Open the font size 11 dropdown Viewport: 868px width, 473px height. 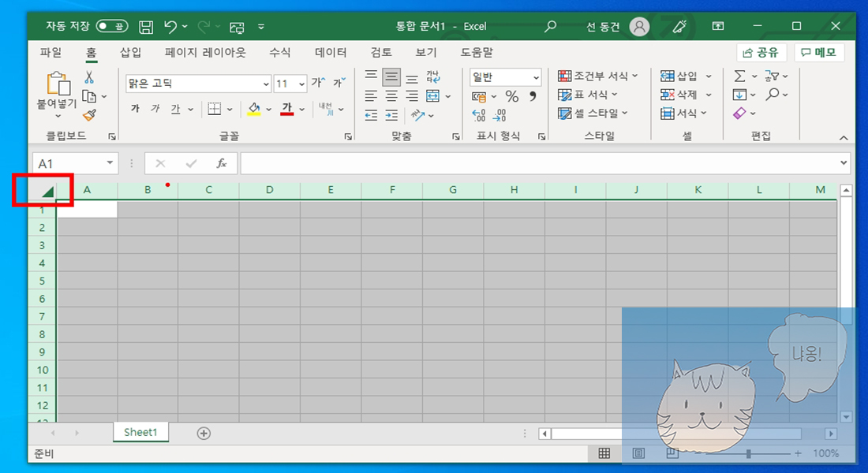click(301, 84)
